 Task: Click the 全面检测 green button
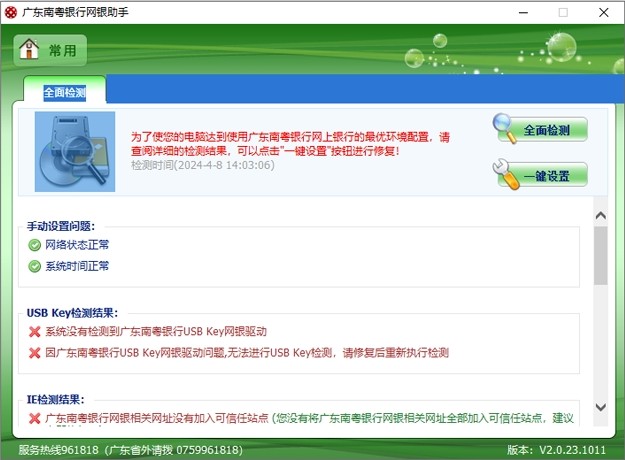click(542, 130)
